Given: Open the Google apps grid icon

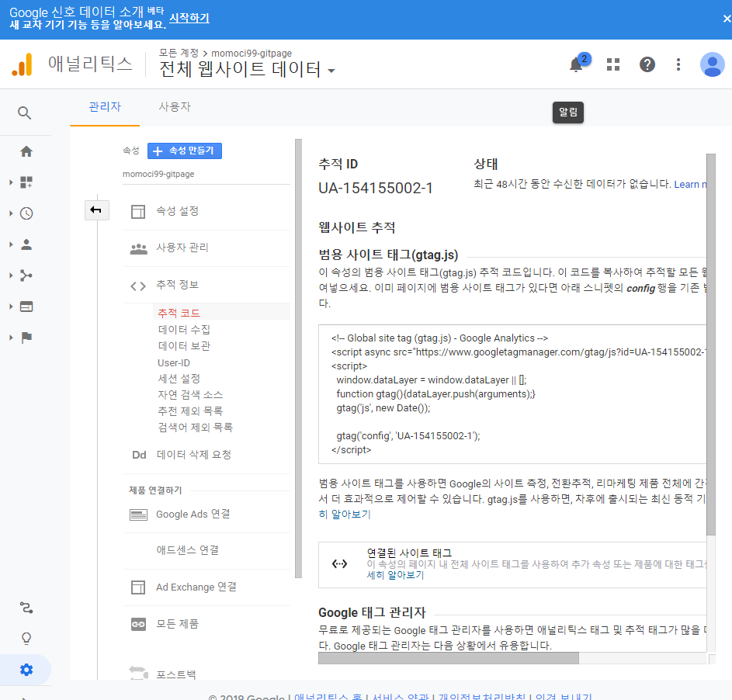Looking at the screenshot, I should [x=613, y=64].
